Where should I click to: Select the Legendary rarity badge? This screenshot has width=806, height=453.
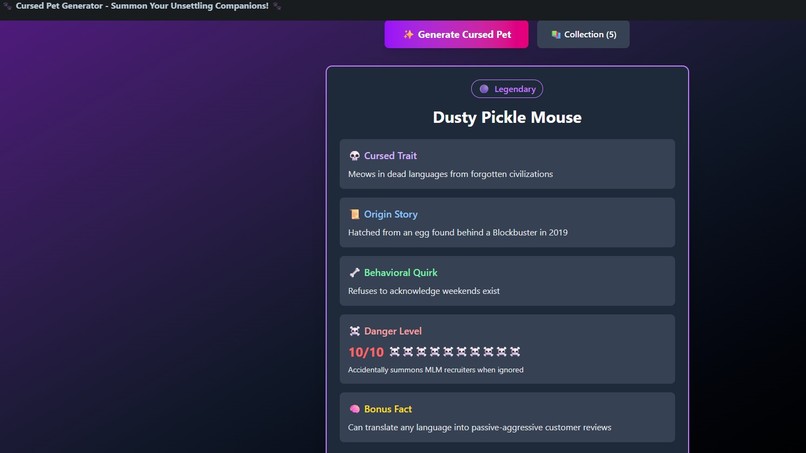point(507,89)
